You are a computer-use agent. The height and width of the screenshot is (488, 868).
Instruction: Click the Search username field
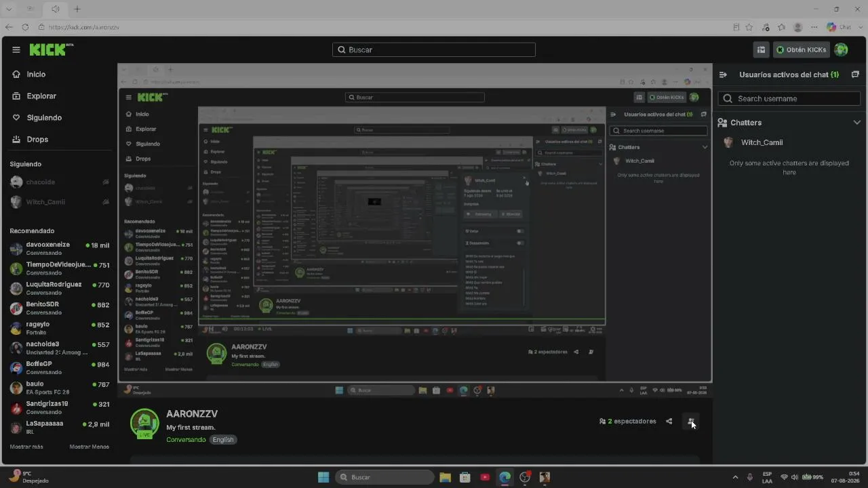tap(789, 98)
